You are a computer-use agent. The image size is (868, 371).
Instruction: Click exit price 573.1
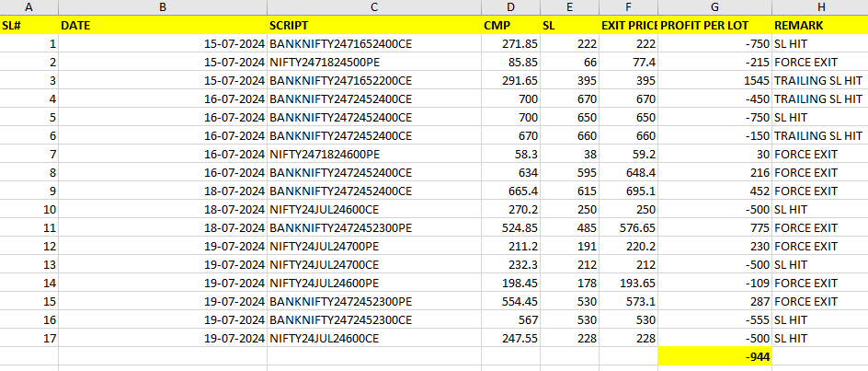click(628, 301)
